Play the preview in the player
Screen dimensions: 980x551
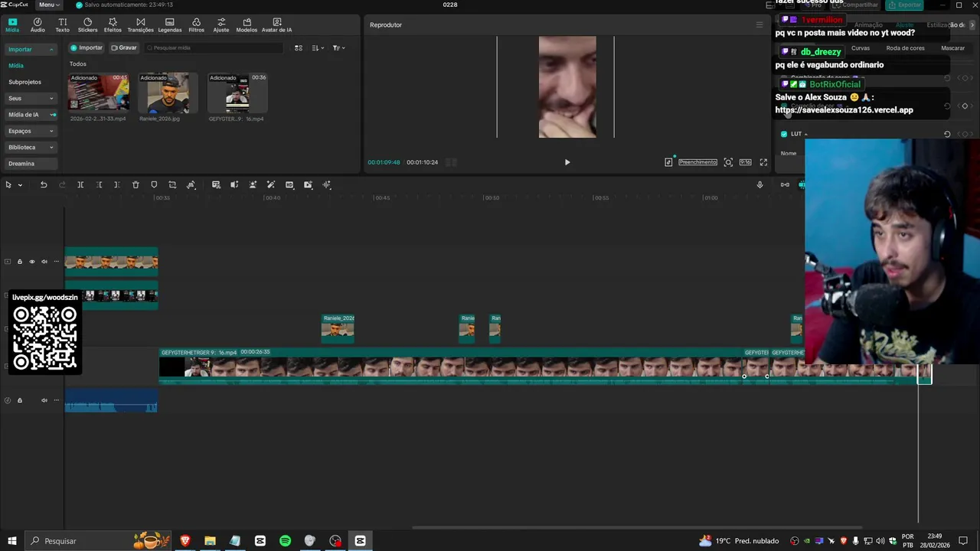click(x=567, y=162)
